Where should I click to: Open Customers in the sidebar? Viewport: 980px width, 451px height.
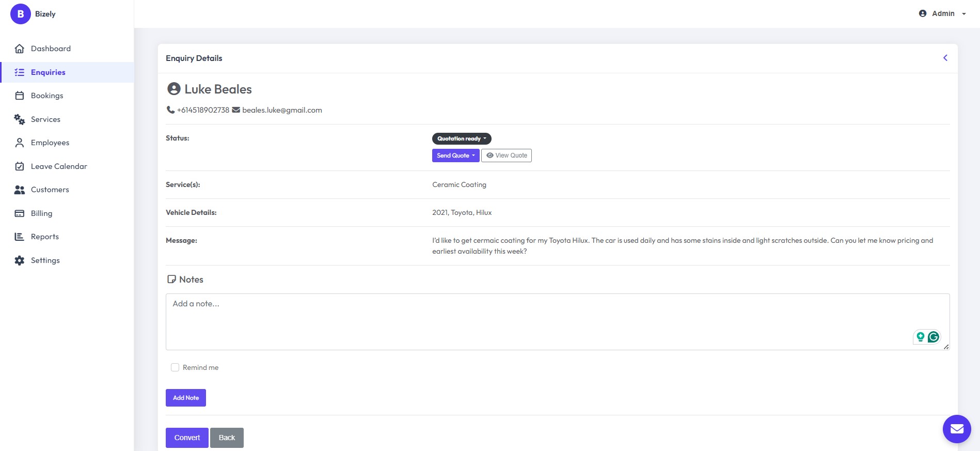50,190
